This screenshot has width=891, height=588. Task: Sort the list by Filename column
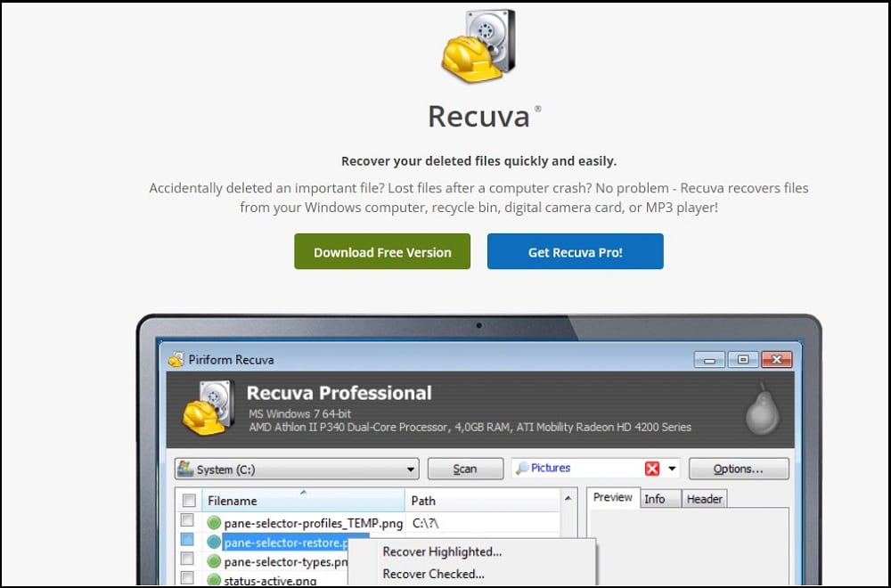[x=304, y=501]
